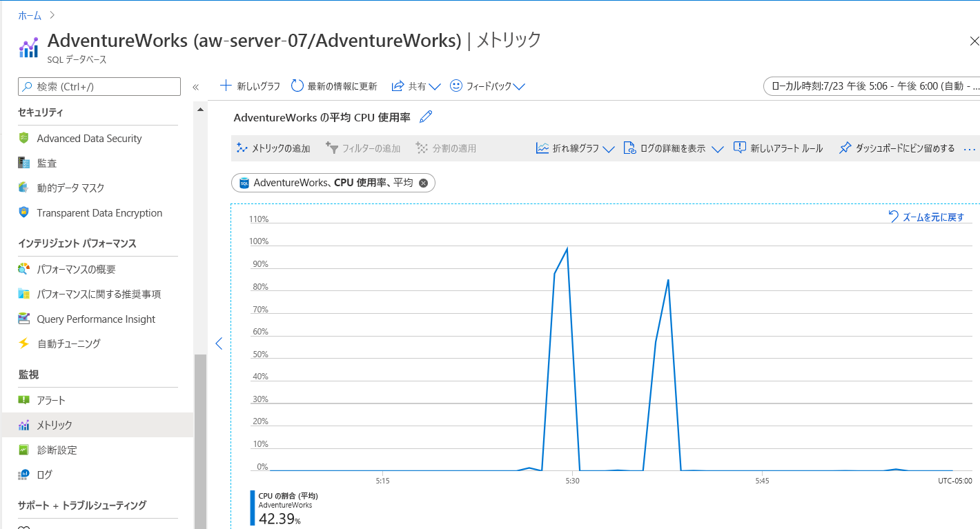Click the metrics resource icon beside AdventureWorks title

[x=28, y=48]
